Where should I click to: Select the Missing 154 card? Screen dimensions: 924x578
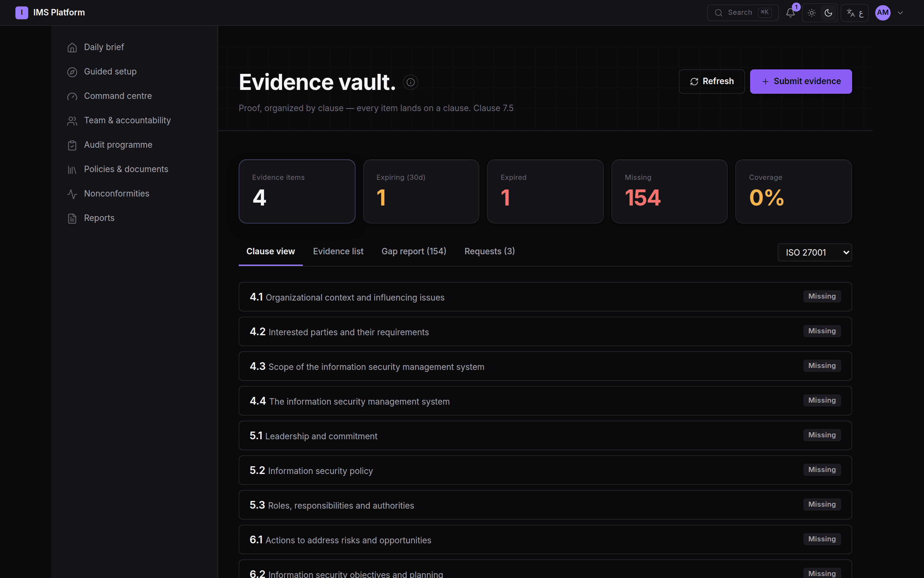point(669,191)
